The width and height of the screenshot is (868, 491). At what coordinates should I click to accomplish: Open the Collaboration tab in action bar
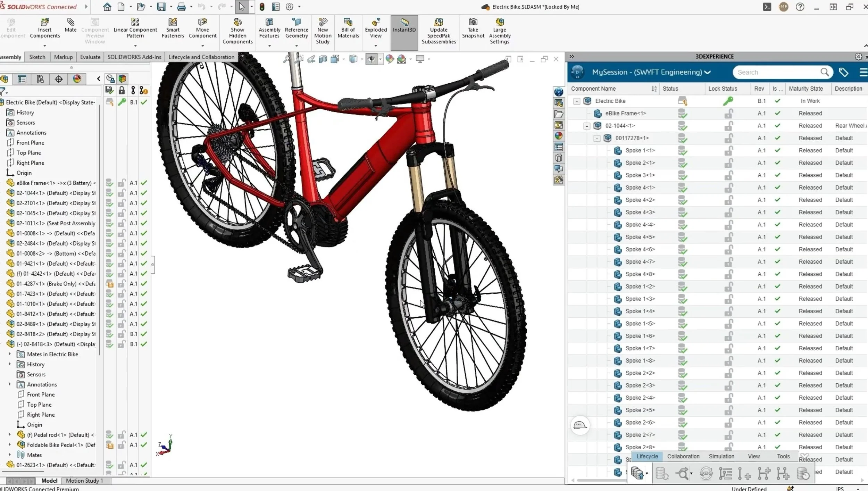click(683, 456)
